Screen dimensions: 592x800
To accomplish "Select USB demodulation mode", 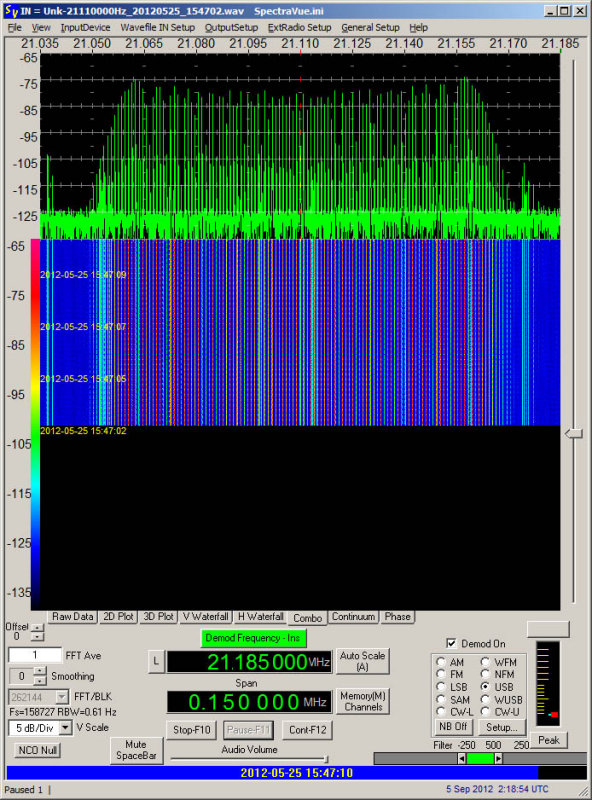I will (x=485, y=687).
